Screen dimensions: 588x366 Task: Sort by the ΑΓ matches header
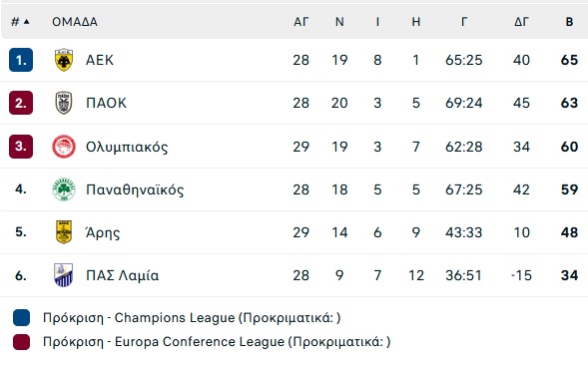pos(301,22)
